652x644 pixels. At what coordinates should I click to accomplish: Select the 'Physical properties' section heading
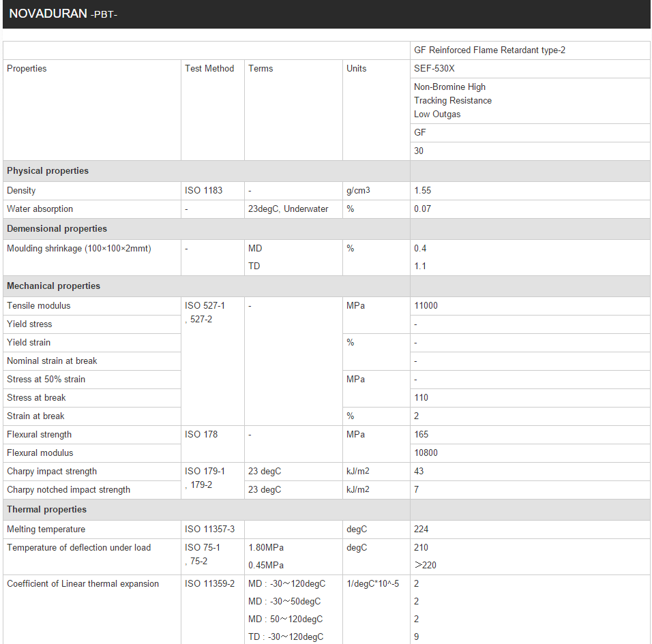coord(48,171)
